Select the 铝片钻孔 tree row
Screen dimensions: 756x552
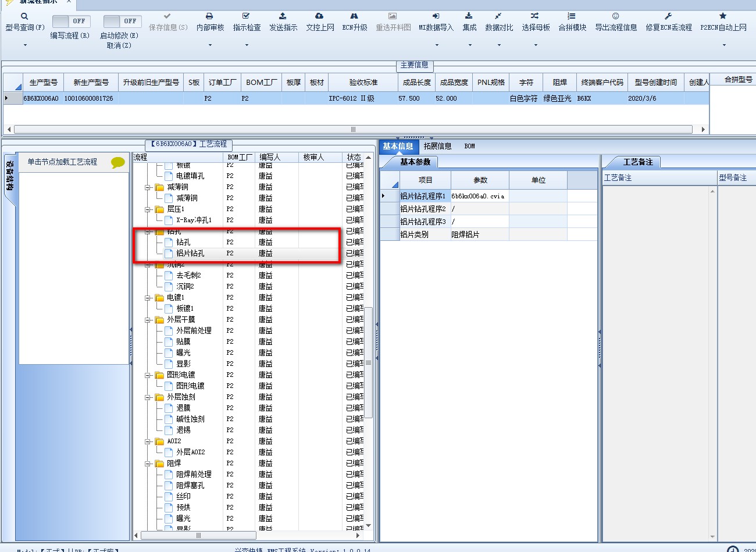pos(190,254)
